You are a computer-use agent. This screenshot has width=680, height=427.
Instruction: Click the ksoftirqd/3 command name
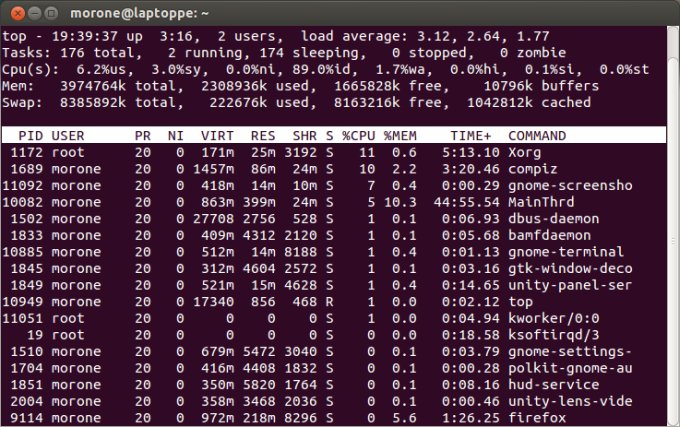click(x=554, y=335)
